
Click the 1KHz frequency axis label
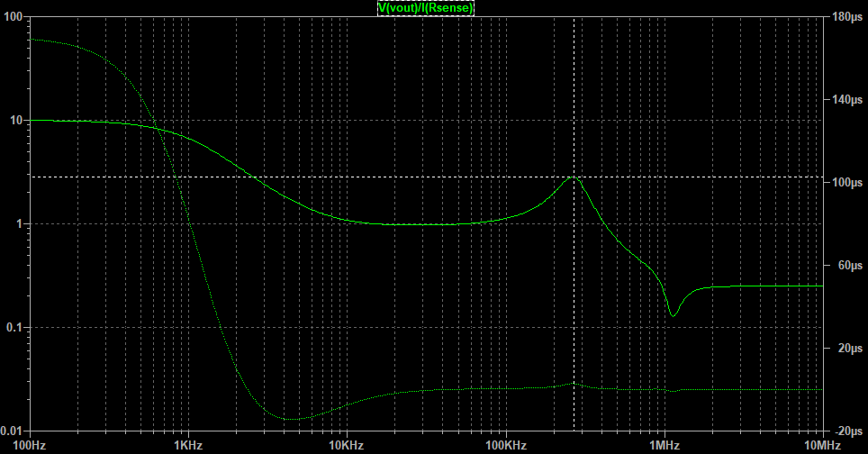coord(188,445)
